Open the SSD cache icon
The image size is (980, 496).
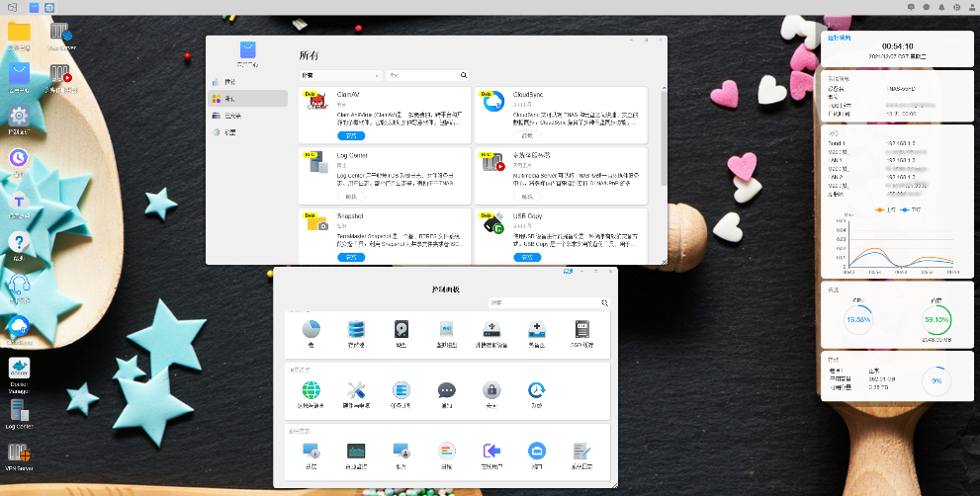click(x=581, y=329)
